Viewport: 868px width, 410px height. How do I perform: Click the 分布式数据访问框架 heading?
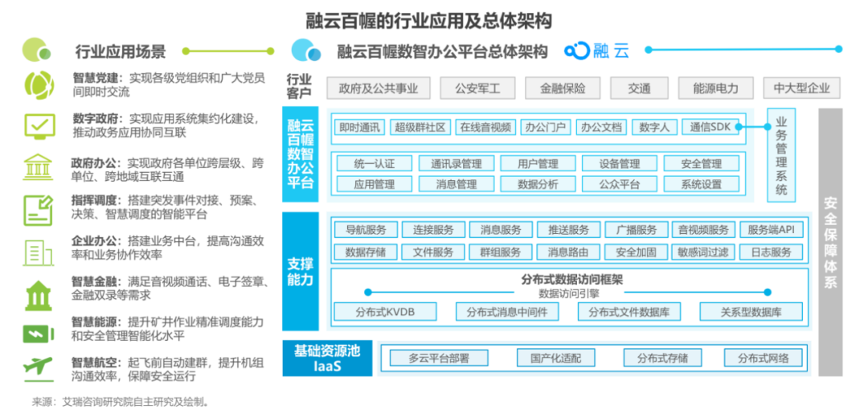point(572,279)
